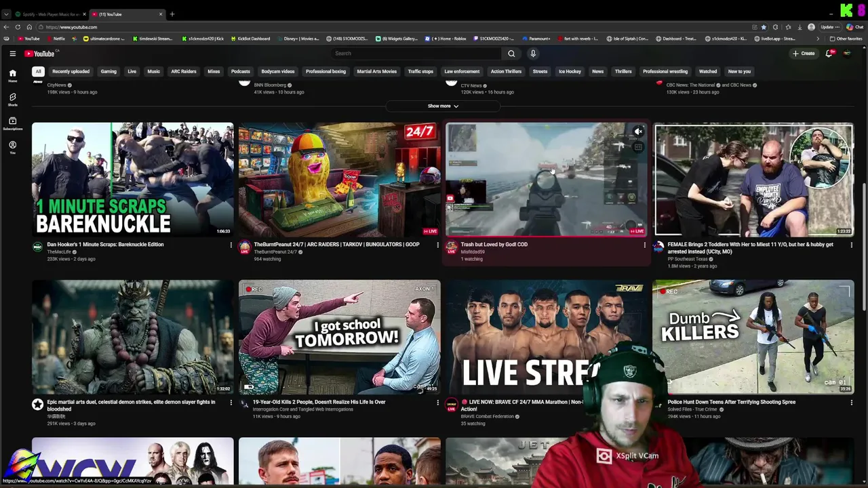Image resolution: width=868 pixels, height=488 pixels.
Task: Open more options for Police Hunt Down Teens video
Action: click(x=851, y=403)
